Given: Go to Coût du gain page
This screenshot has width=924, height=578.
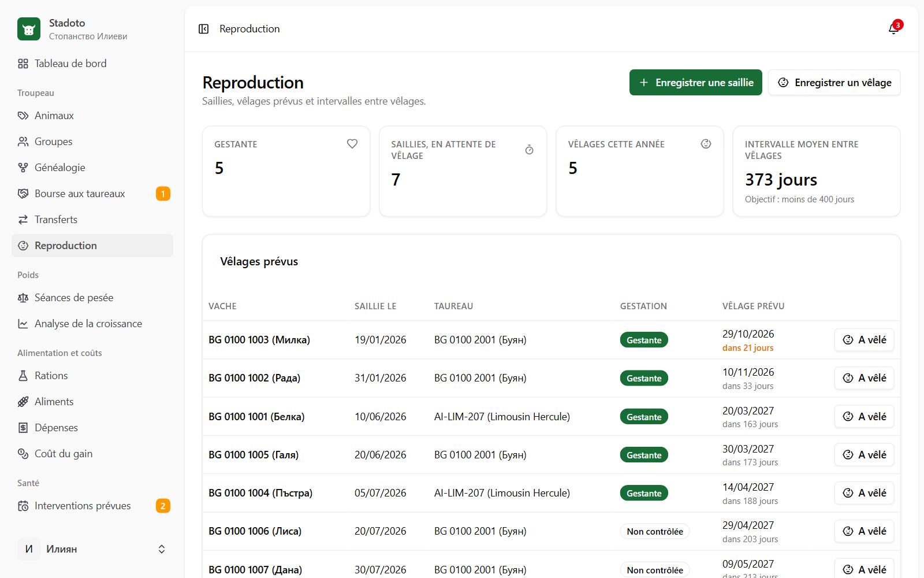Looking at the screenshot, I should 92,454.
